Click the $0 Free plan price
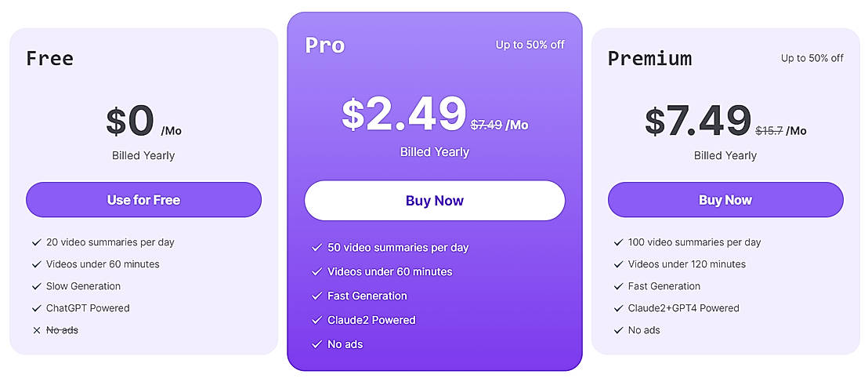The width and height of the screenshot is (868, 378). point(130,122)
